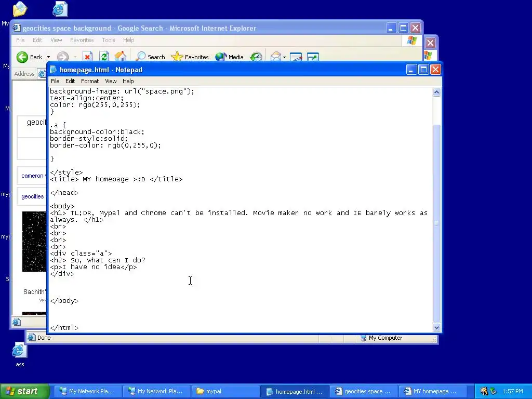Open Notepad's Format menu
This screenshot has height=399, width=532.
[x=89, y=81]
